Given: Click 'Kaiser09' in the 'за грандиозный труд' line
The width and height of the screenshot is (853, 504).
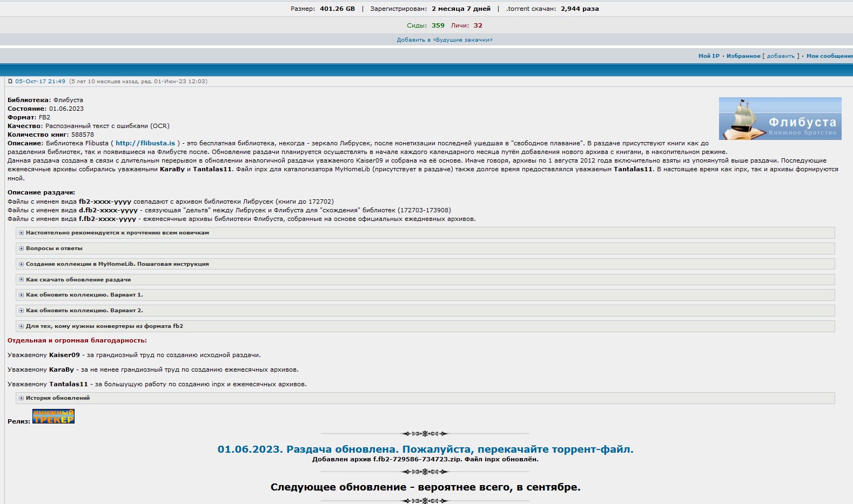Looking at the screenshot, I should [64, 355].
